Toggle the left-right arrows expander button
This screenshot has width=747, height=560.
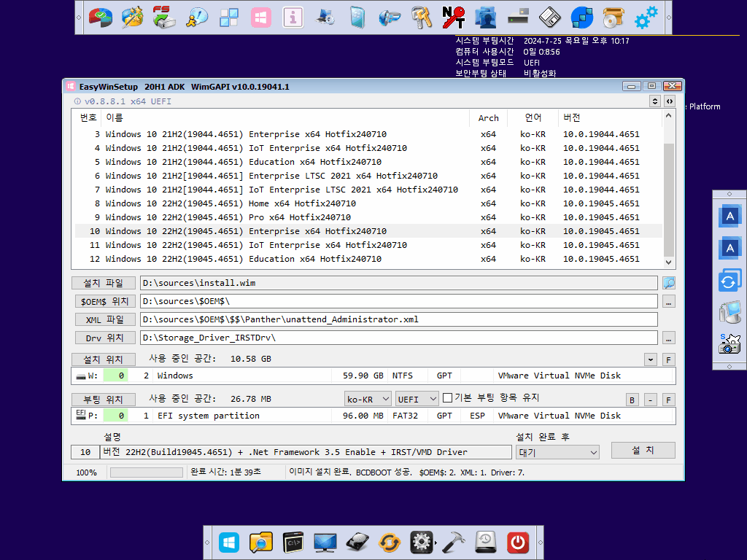pyautogui.click(x=670, y=101)
